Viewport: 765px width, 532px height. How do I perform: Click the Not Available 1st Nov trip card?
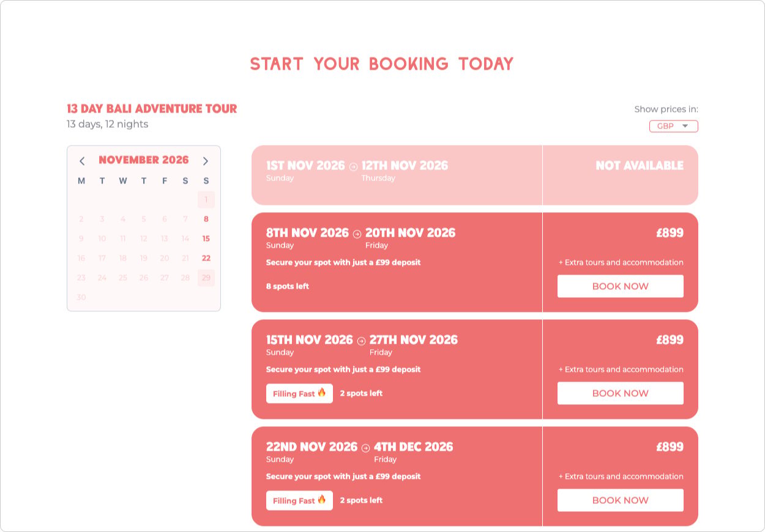click(475, 175)
